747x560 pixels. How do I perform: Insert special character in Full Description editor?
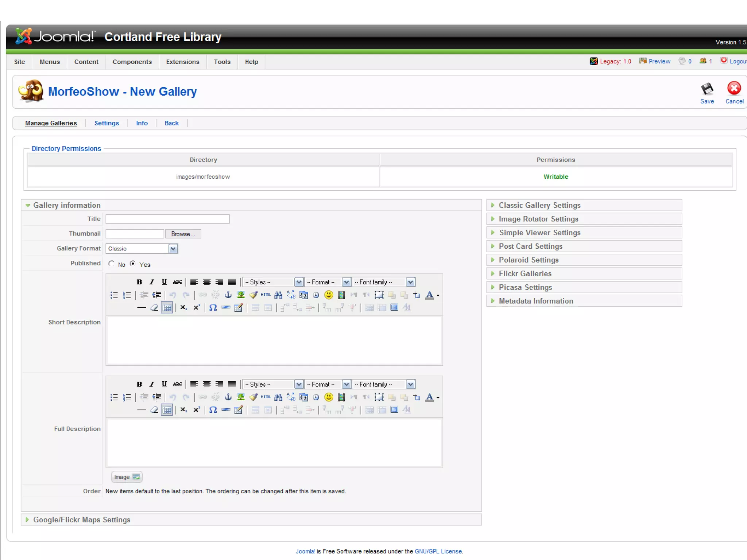click(x=213, y=409)
